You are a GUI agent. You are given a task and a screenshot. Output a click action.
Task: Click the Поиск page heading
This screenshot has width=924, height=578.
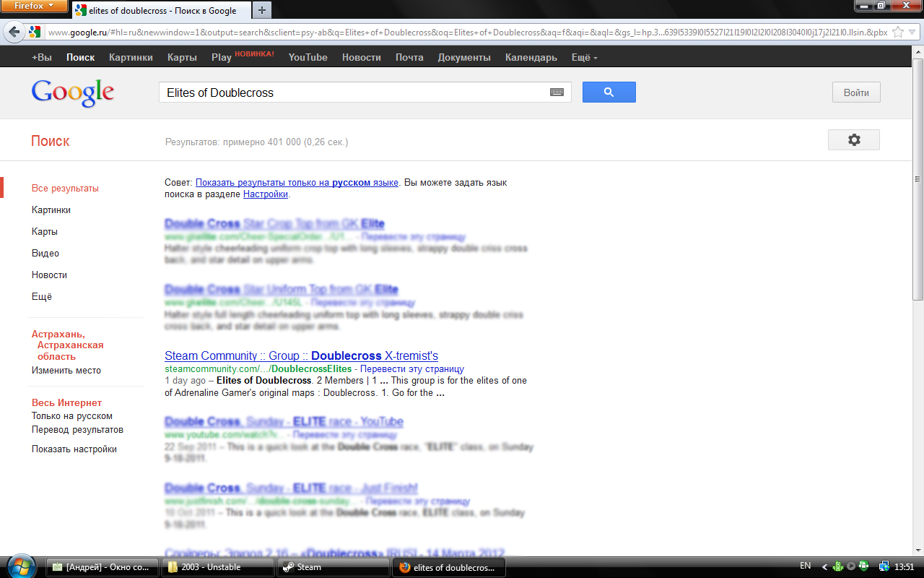[50, 141]
